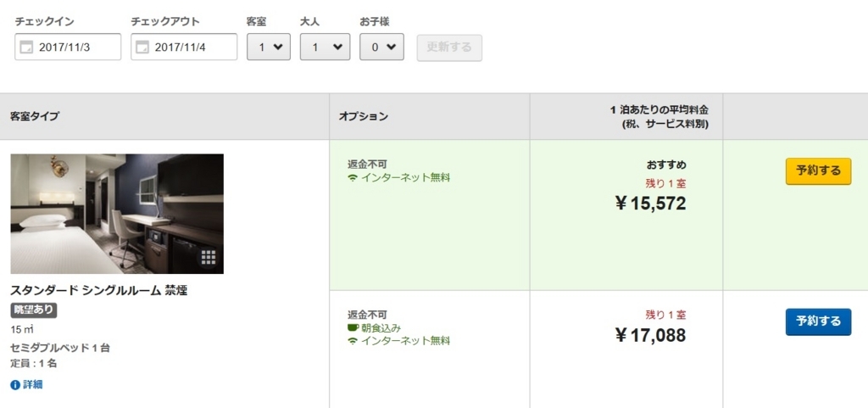Click the check-out calendar icon
This screenshot has height=408, width=868.
click(142, 48)
